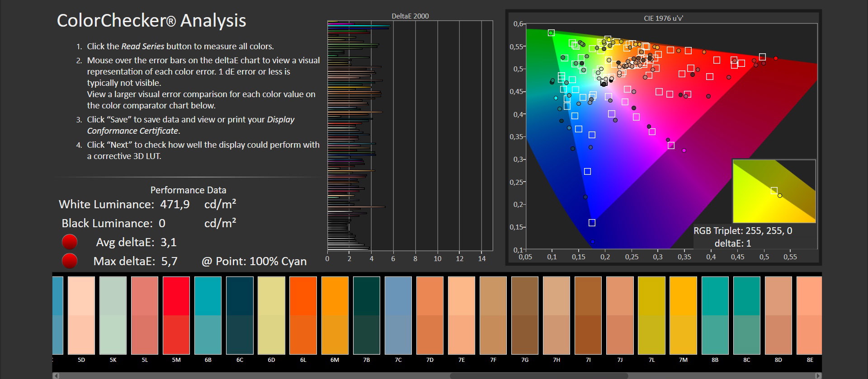Click the yellow zoomed inset in CIE chart
The width and height of the screenshot is (868, 379).
(774, 191)
